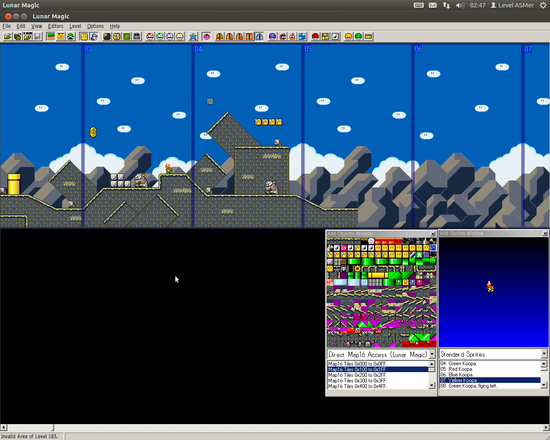Click the red shell toolbar icon

click(315, 36)
